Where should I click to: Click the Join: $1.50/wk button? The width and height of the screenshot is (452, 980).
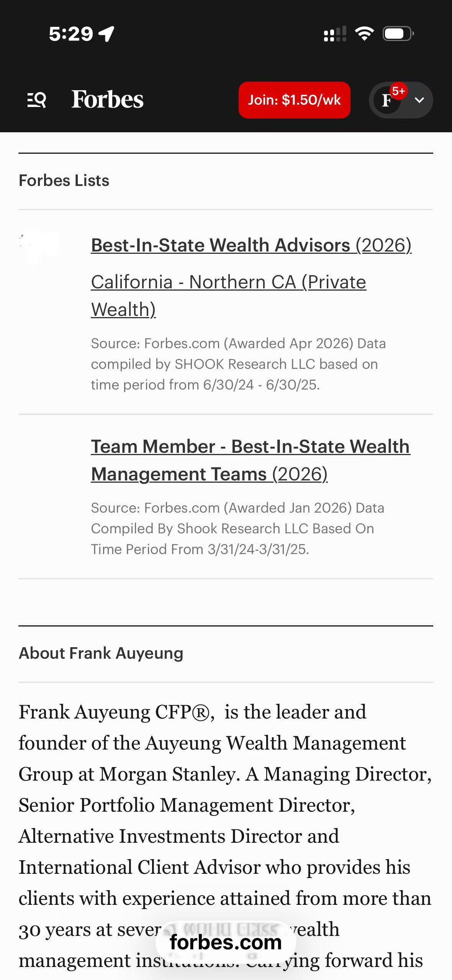point(294,100)
